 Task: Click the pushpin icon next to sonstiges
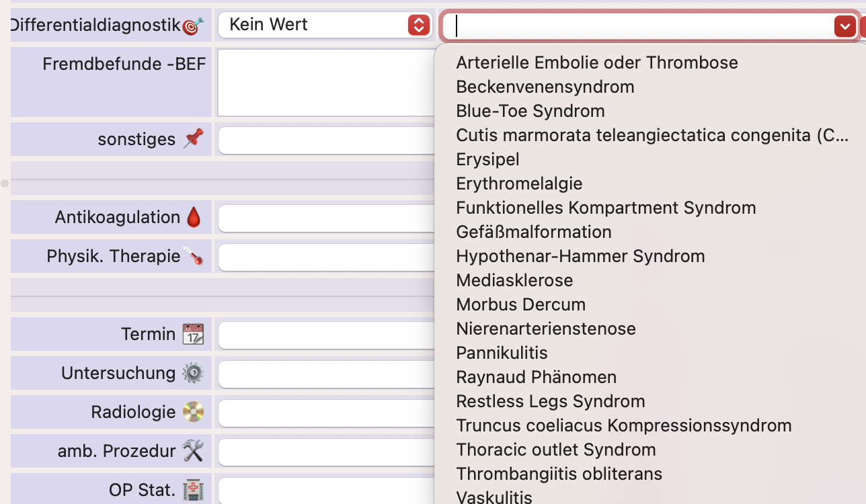[x=194, y=139]
